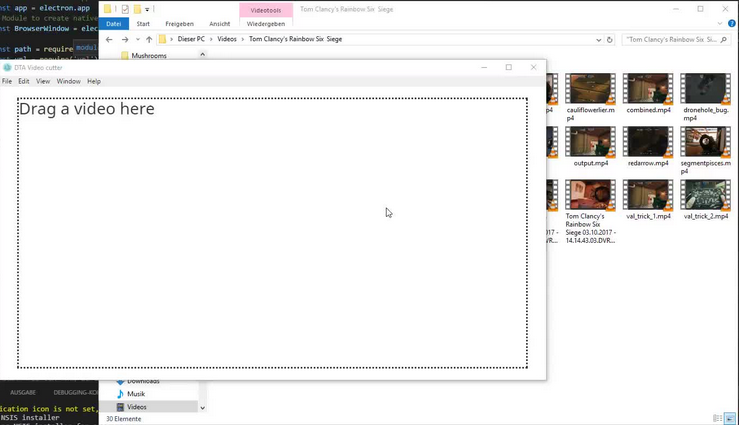Screen dimensions: 739x425
Task: Click the folder icon in the address bar
Action: pos(163,40)
